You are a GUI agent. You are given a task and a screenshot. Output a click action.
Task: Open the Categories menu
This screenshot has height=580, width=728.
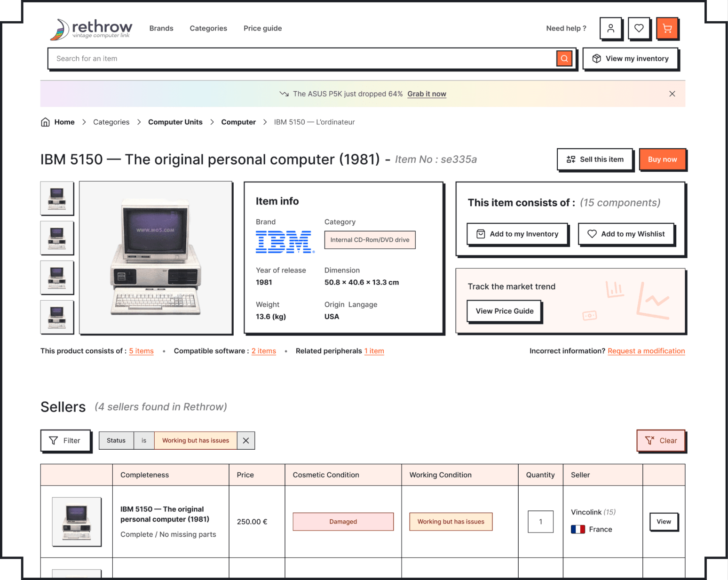[x=208, y=28]
